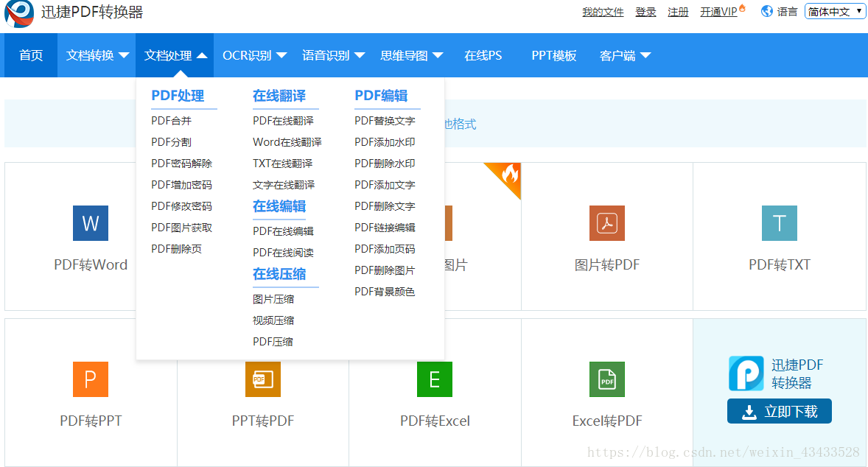Click the PDF转Excel green E icon
Image resolution: width=868 pixels, height=467 pixels.
(x=435, y=379)
